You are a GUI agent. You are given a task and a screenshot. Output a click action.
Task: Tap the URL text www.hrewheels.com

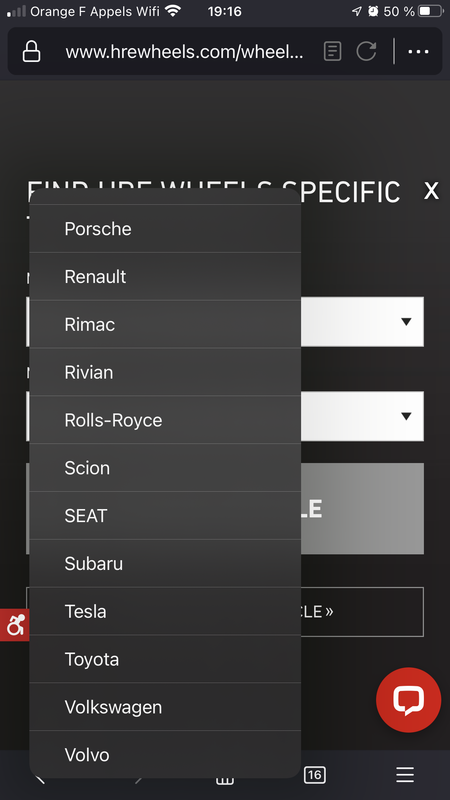(x=185, y=52)
